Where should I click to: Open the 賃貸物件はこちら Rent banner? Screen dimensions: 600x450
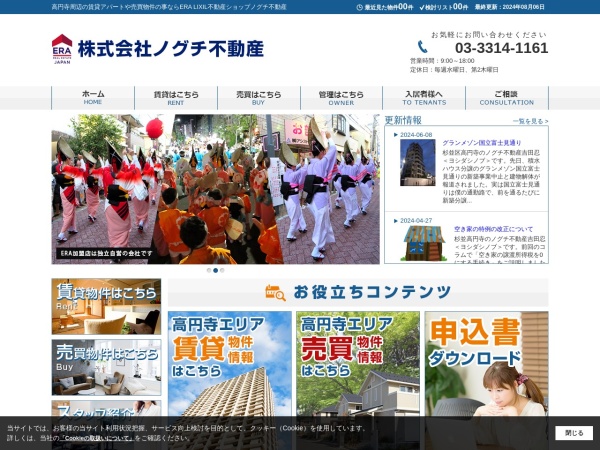[x=106, y=307]
